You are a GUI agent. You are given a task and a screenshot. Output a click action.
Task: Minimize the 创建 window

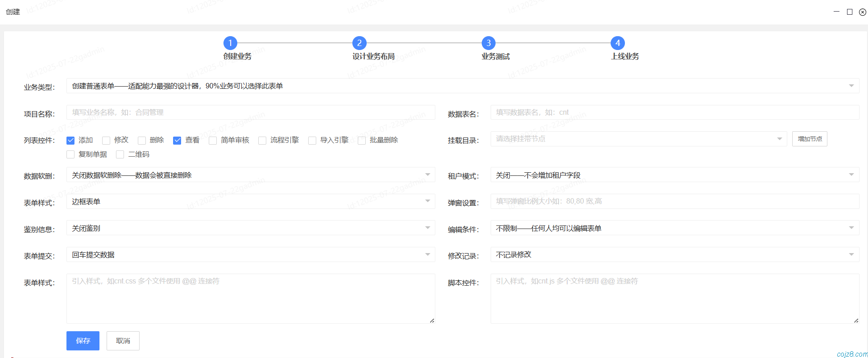pos(836,12)
